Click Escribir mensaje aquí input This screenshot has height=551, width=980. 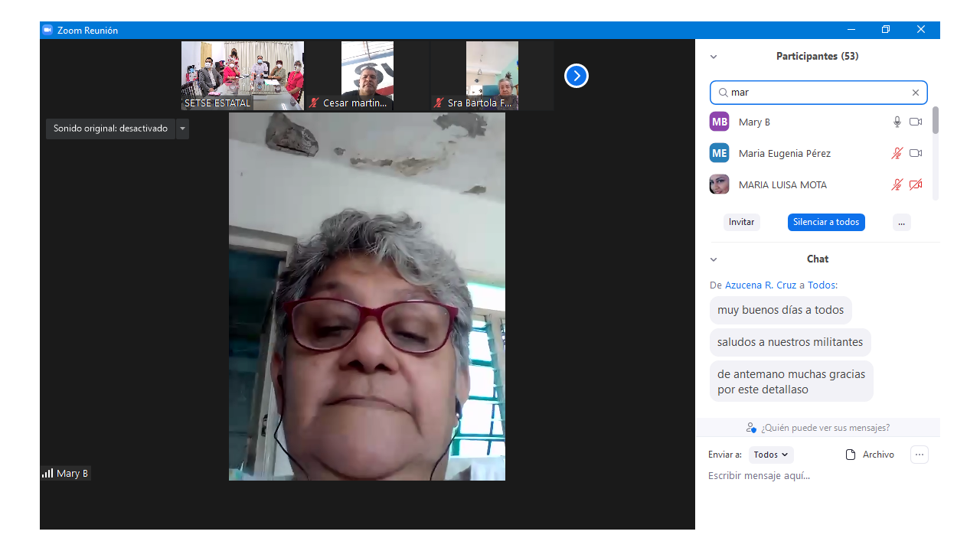[817, 476]
